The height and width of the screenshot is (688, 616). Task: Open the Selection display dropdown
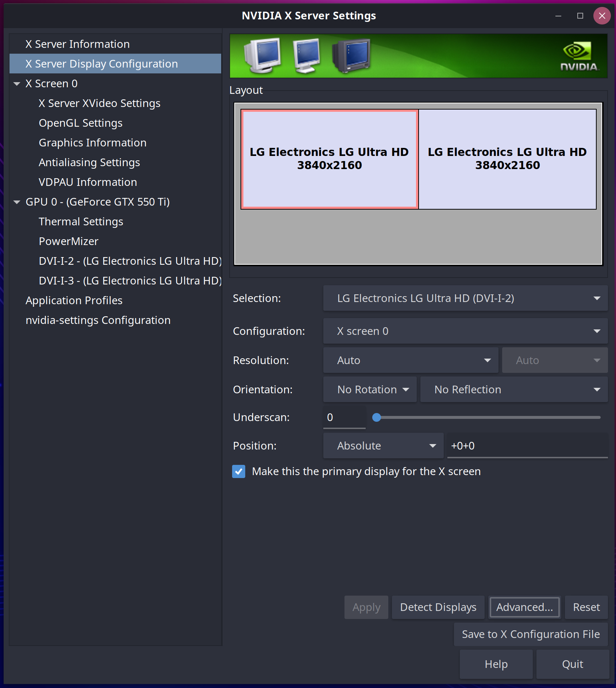pyautogui.click(x=465, y=298)
